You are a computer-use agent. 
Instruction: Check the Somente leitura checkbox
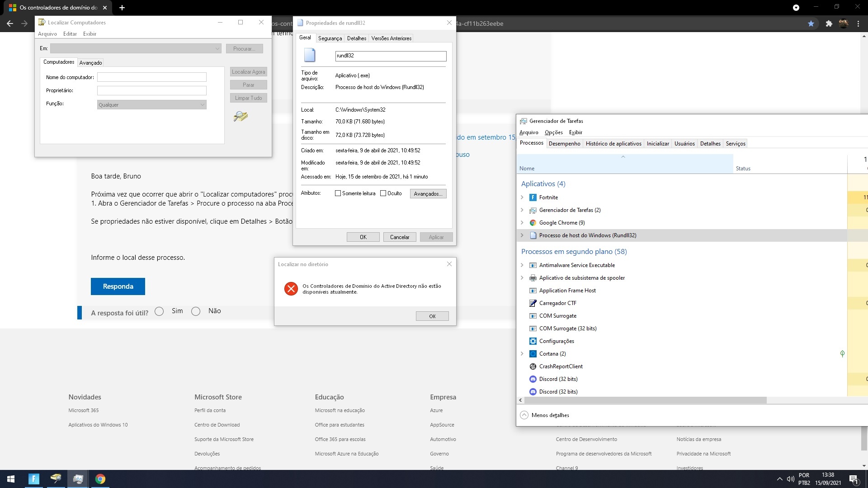pos(338,193)
